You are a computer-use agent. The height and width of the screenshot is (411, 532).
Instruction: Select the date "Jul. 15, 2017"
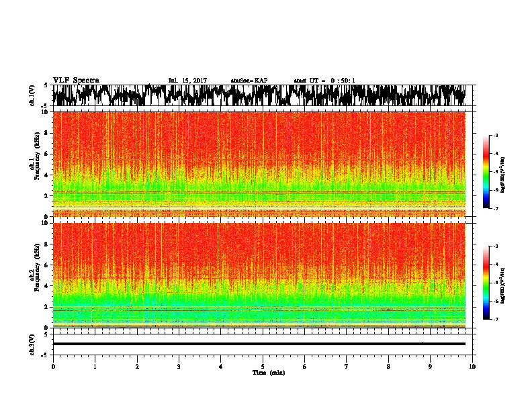coord(187,81)
